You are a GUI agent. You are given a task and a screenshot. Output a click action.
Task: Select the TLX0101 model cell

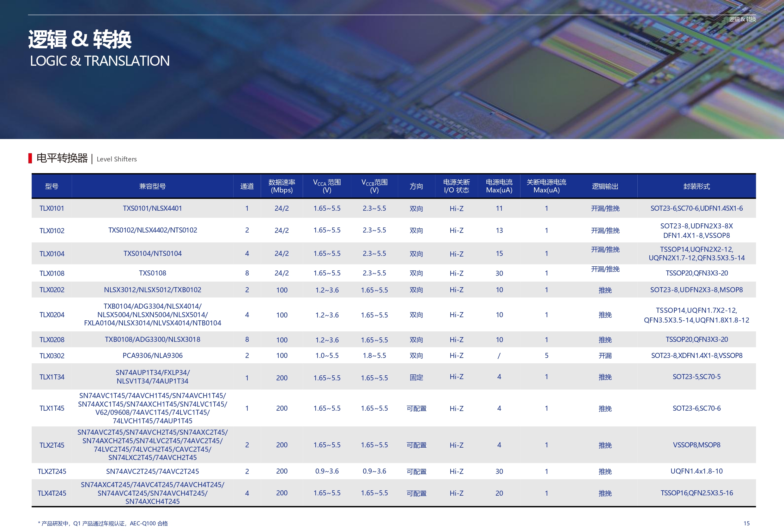(x=52, y=209)
